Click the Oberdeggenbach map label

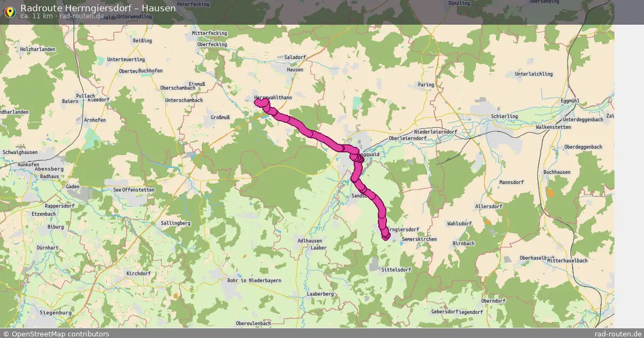tap(583, 147)
